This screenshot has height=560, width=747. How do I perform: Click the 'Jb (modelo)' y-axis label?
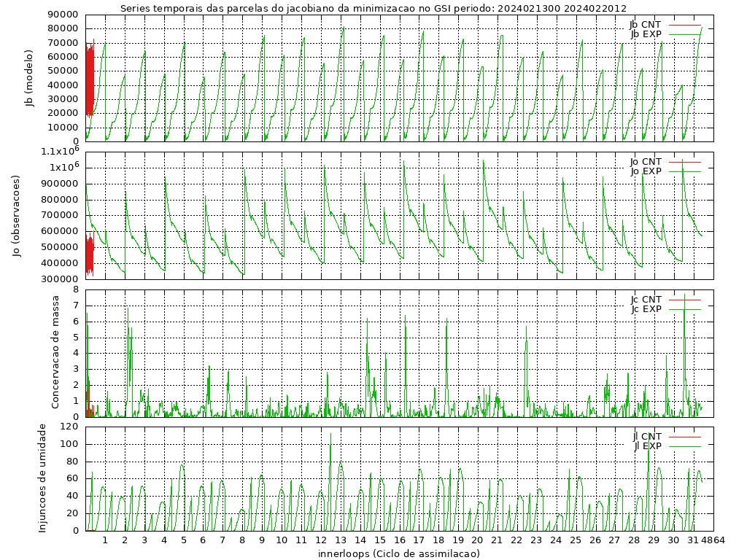[30, 78]
